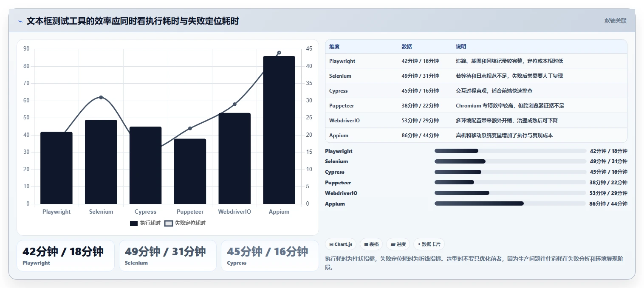Click table cell 38分钟 / 22分钟
Screen dimensions: 644x288
pos(420,106)
